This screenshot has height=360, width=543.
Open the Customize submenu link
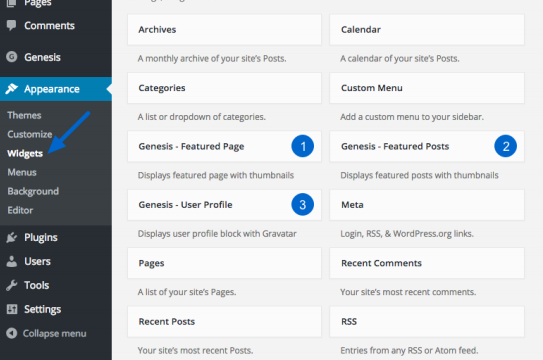[30, 134]
